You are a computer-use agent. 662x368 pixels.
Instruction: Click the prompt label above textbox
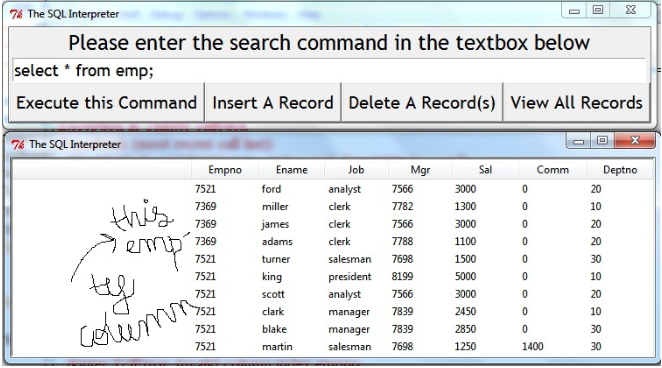click(x=329, y=43)
